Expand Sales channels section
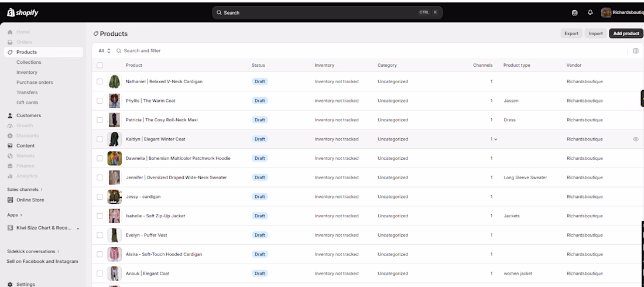Screen dimensions: 644x287 tap(25, 190)
